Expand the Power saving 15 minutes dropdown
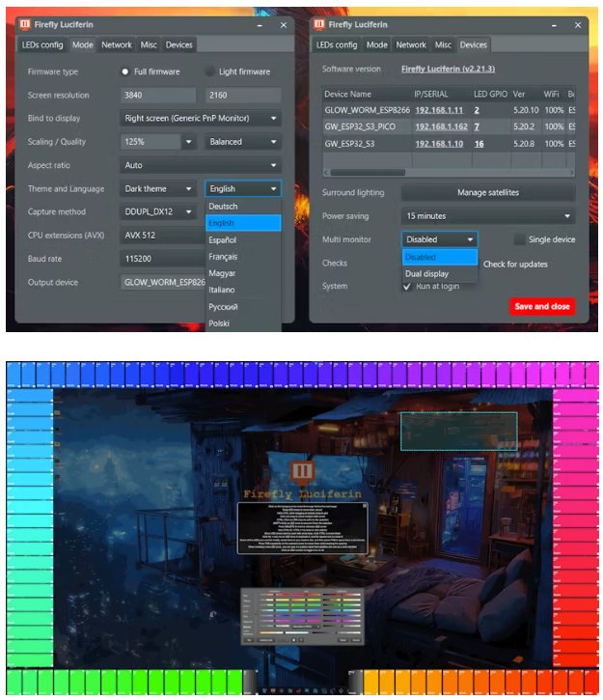The image size is (603, 700). pos(487,216)
